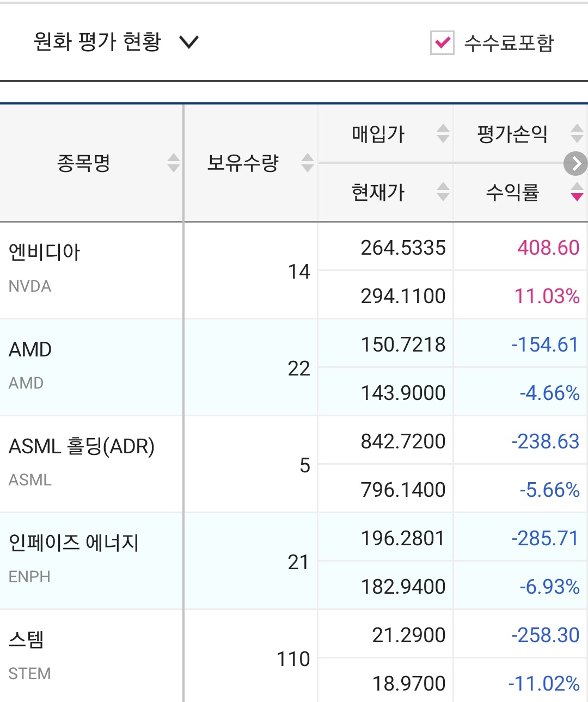Click profit value 408.60

click(x=548, y=248)
